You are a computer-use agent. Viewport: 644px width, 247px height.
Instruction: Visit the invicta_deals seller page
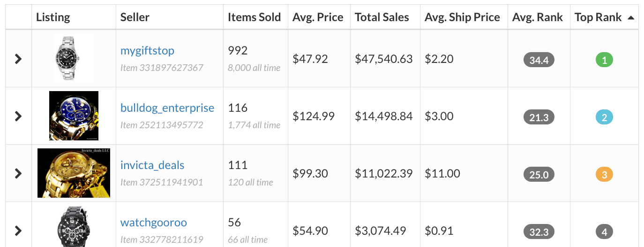coord(152,165)
